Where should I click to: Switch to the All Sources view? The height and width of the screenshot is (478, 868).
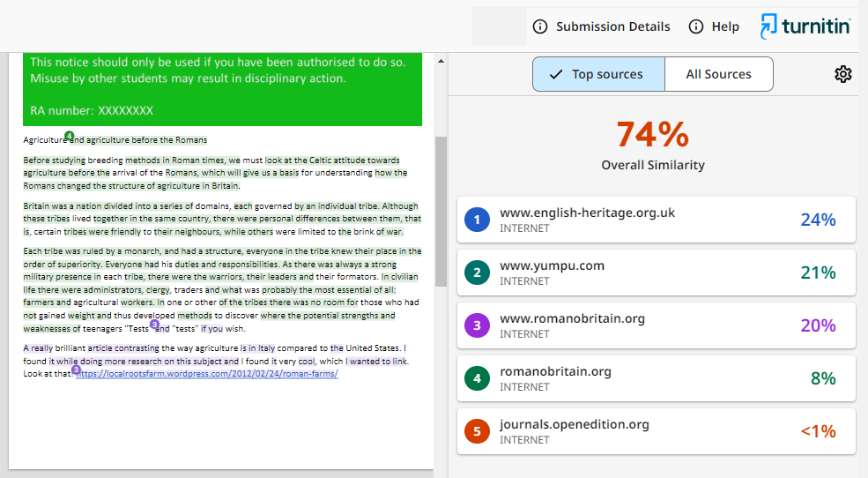[x=718, y=74]
